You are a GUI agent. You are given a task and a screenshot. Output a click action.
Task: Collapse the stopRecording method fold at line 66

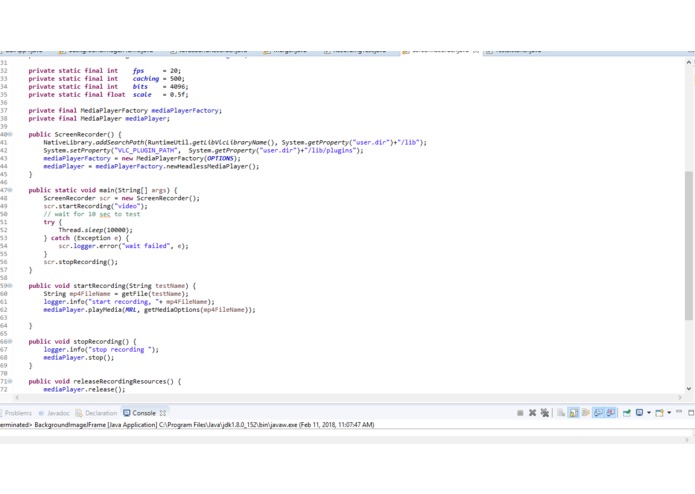10,342
